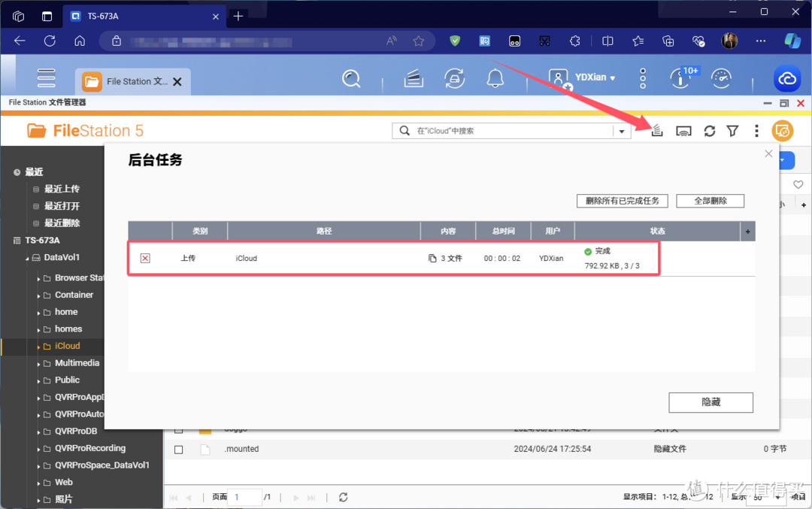
Task: Select the iCloud folder in sidebar
Action: click(67, 346)
